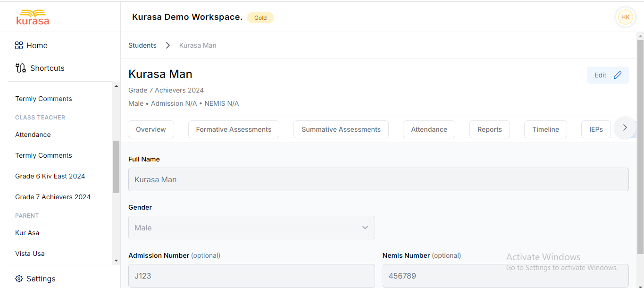Image resolution: width=644 pixels, height=288 pixels.
Task: Click the Settings gear icon
Action: pyautogui.click(x=19, y=279)
